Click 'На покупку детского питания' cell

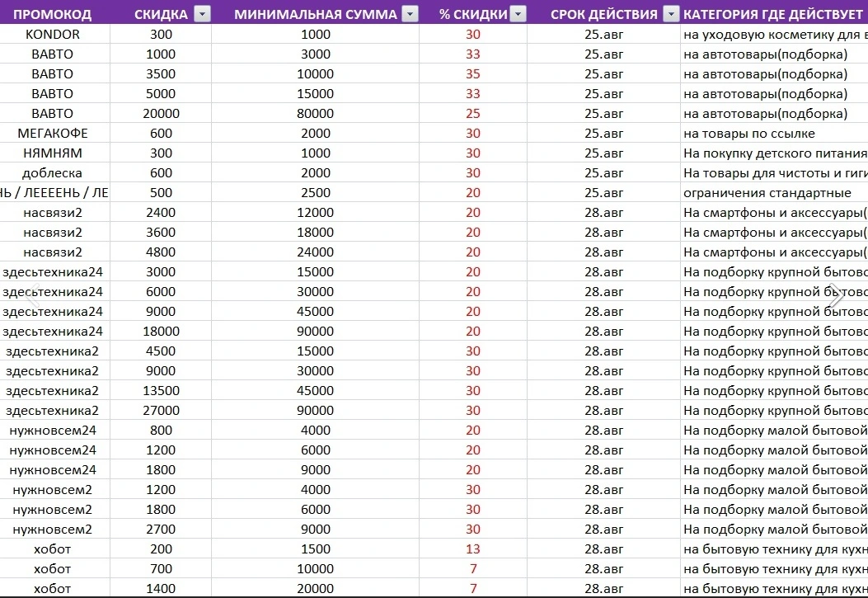point(775,153)
